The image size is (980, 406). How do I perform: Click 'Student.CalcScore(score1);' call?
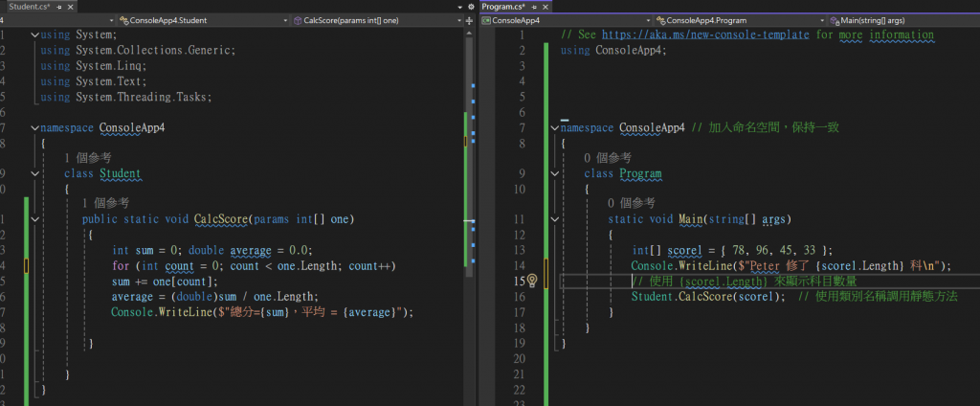(708, 296)
